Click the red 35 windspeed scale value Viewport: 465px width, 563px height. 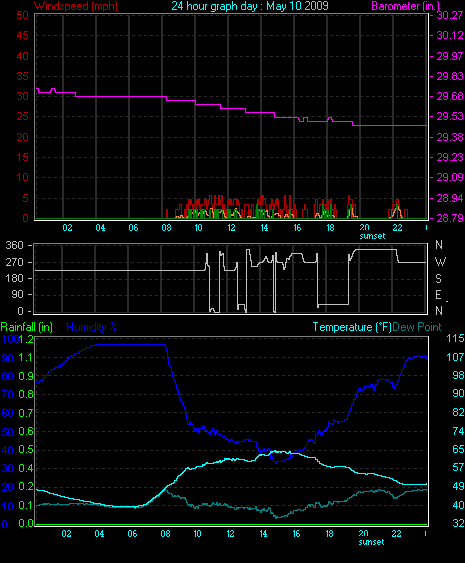[x=23, y=76]
